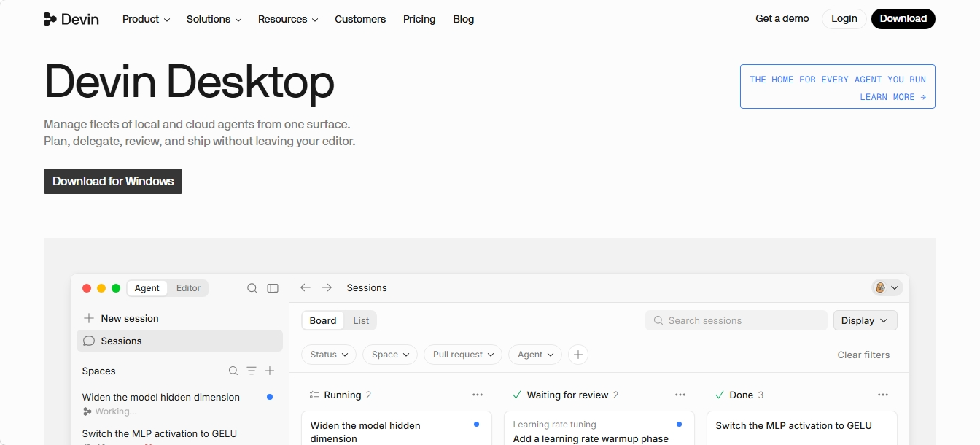980x445 pixels.
Task: Open the Done column three-dot menu
Action: [x=883, y=395]
